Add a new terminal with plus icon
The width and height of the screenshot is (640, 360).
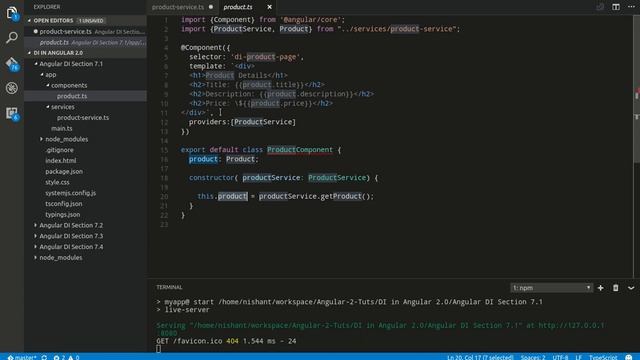[x=600, y=288]
